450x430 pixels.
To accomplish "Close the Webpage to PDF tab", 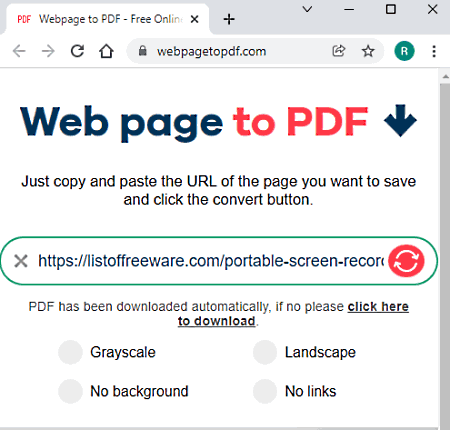I will [x=195, y=19].
